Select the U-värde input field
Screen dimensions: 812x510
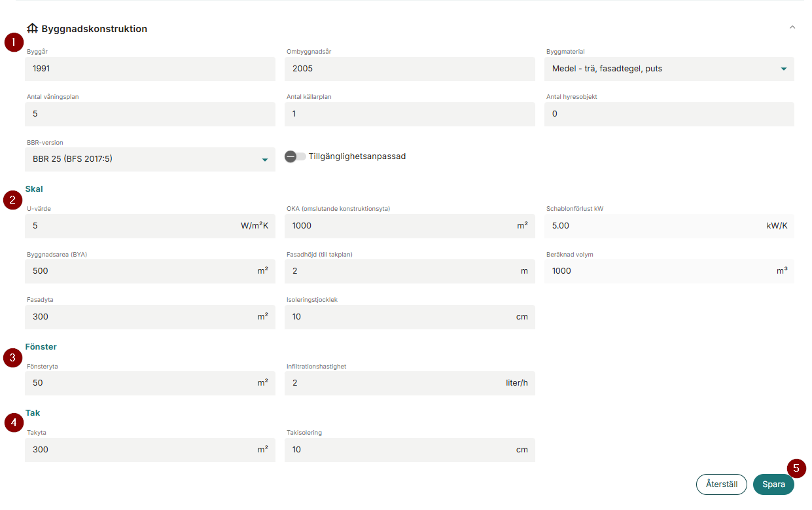click(131, 226)
